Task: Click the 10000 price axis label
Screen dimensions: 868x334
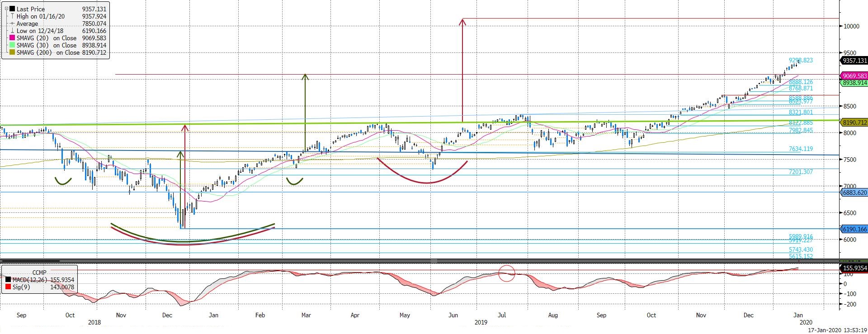Action: click(851, 26)
